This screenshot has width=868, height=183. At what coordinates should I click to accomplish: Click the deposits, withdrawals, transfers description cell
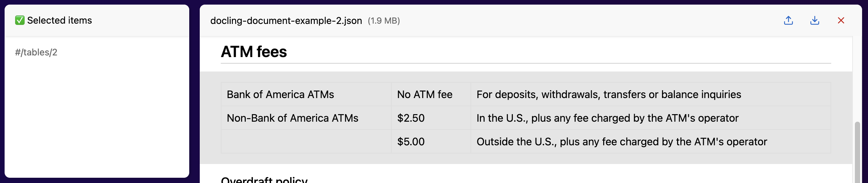point(651,94)
